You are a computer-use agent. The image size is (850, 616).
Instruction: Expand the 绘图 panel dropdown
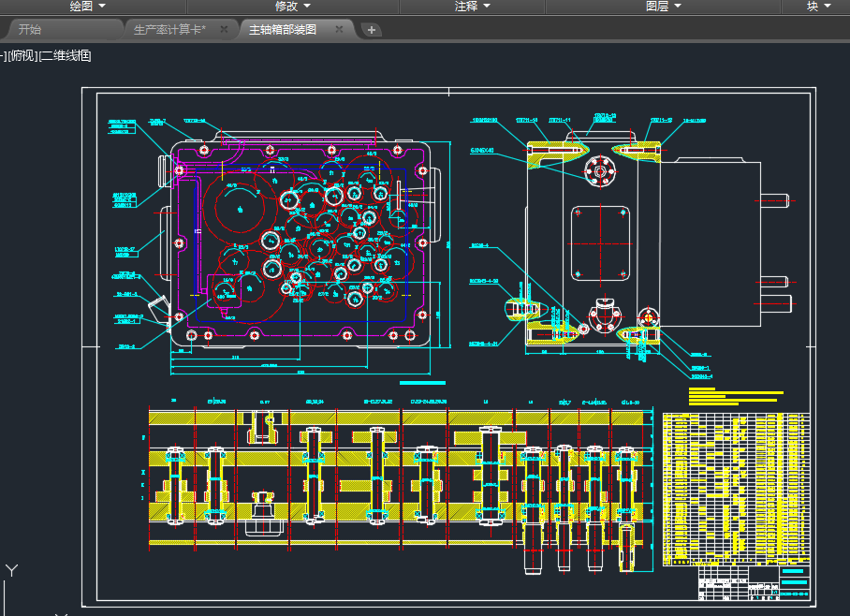click(x=87, y=6)
